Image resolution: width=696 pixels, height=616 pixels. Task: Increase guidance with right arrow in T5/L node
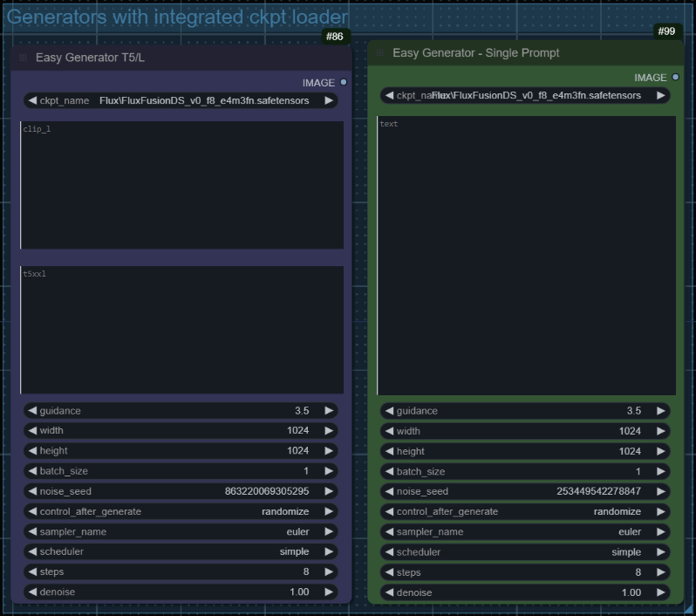[x=329, y=410]
